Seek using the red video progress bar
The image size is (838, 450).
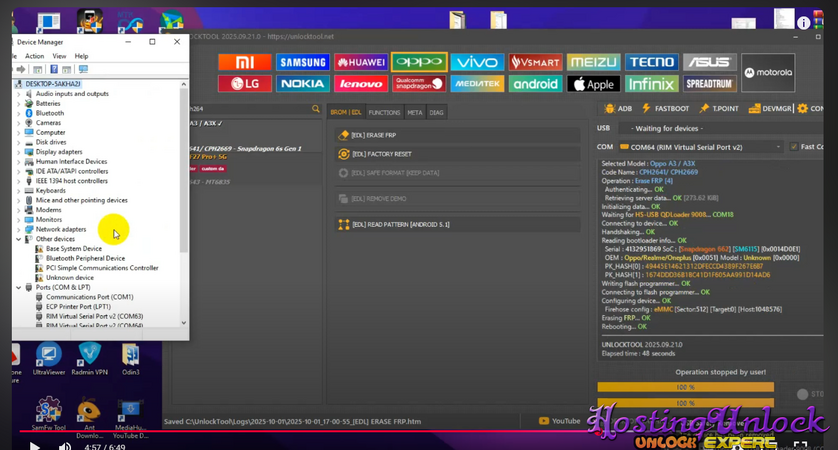click(300, 432)
